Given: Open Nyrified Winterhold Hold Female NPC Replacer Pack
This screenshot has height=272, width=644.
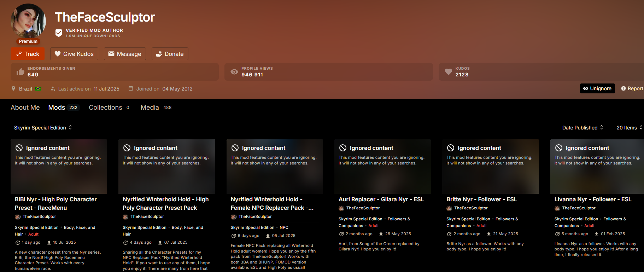Looking at the screenshot, I should [272, 204].
